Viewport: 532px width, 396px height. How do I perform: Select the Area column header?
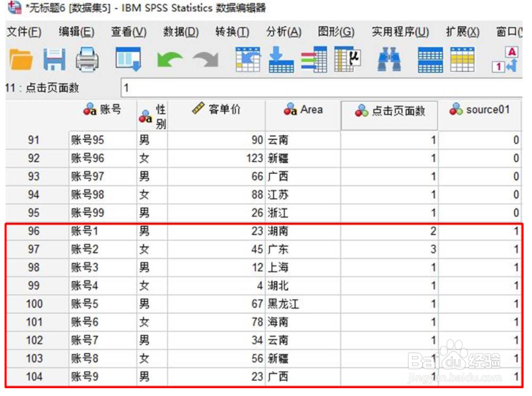[x=303, y=116]
